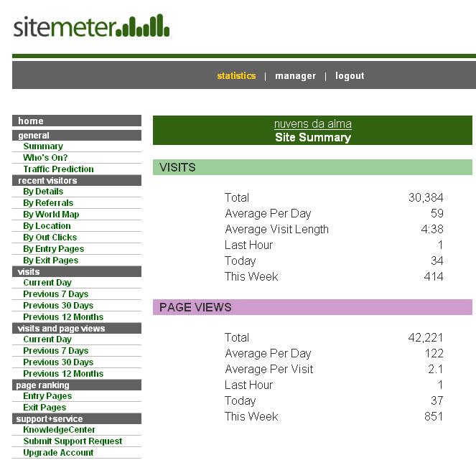Open the nuvens da alma site link
This screenshot has height=460, width=476.
pos(312,124)
